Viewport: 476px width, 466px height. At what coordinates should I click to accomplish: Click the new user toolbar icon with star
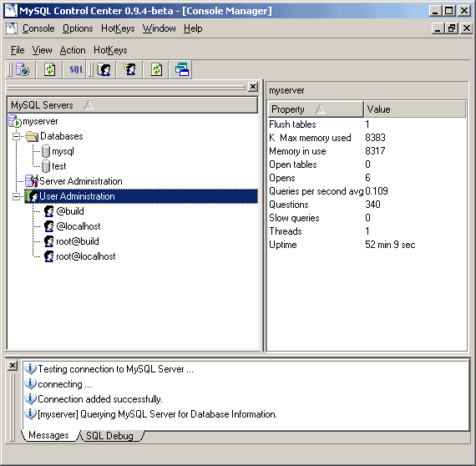click(129, 70)
